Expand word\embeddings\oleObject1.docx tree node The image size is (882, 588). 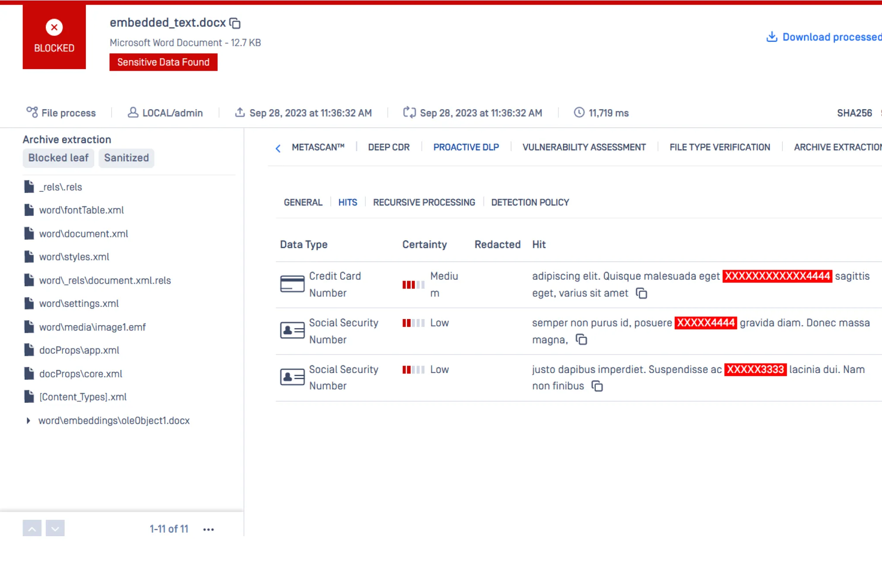[x=28, y=420]
